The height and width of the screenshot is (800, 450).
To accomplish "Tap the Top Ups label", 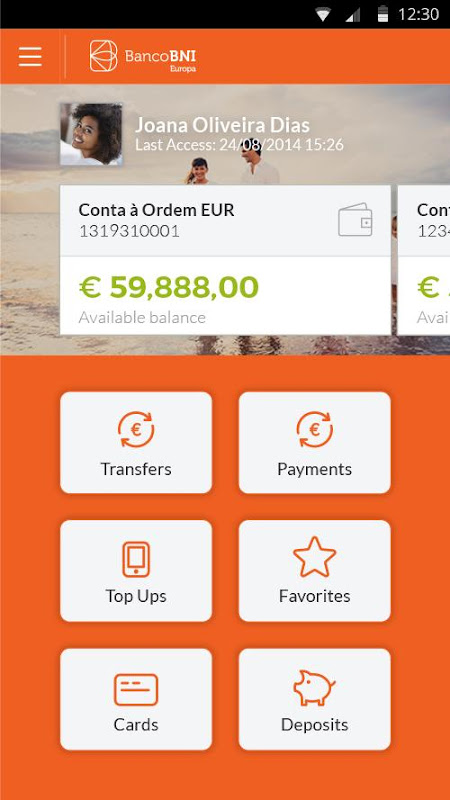I will [136, 596].
